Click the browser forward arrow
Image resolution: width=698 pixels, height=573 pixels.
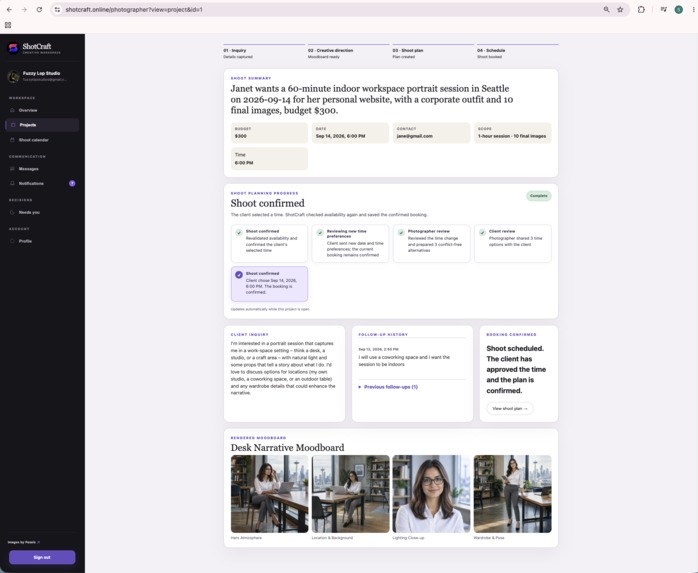click(24, 9)
